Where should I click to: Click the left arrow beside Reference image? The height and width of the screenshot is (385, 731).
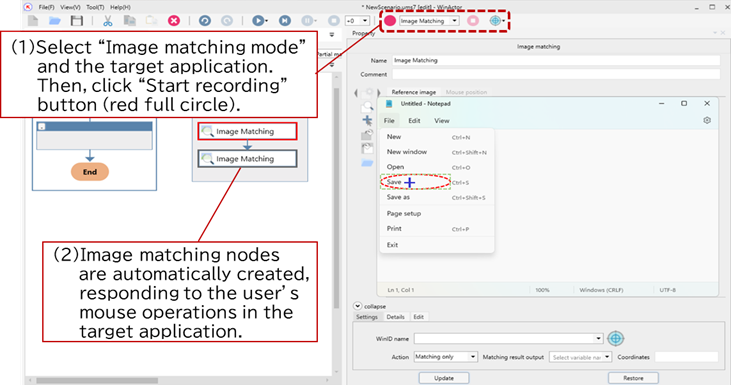pyautogui.click(x=356, y=92)
